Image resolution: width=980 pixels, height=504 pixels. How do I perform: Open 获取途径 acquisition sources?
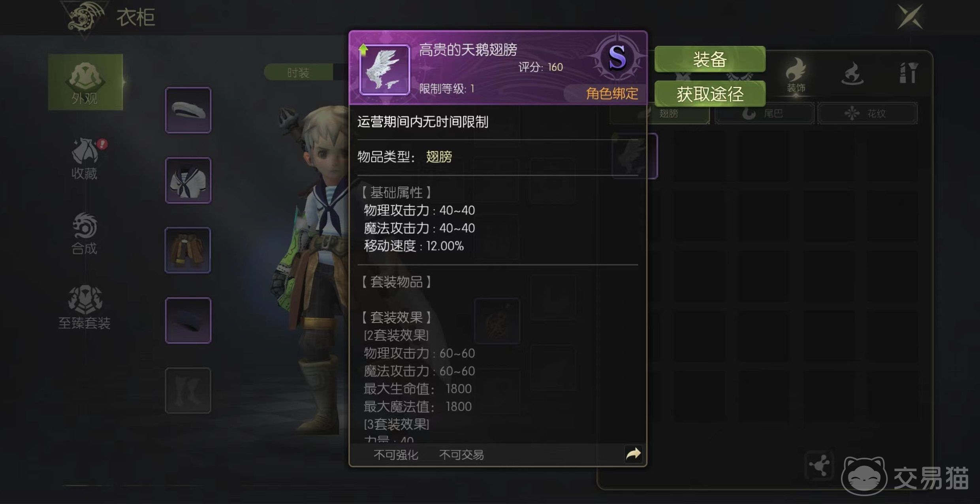click(710, 94)
